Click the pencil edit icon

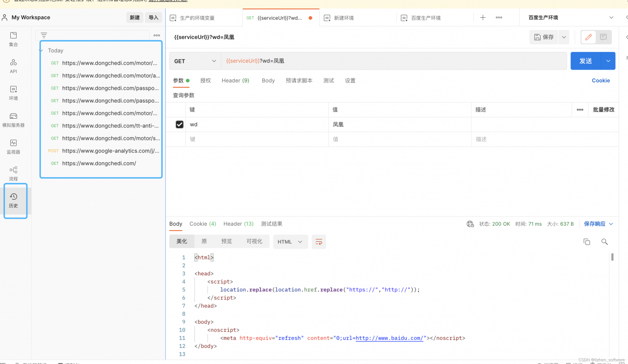[x=588, y=37]
